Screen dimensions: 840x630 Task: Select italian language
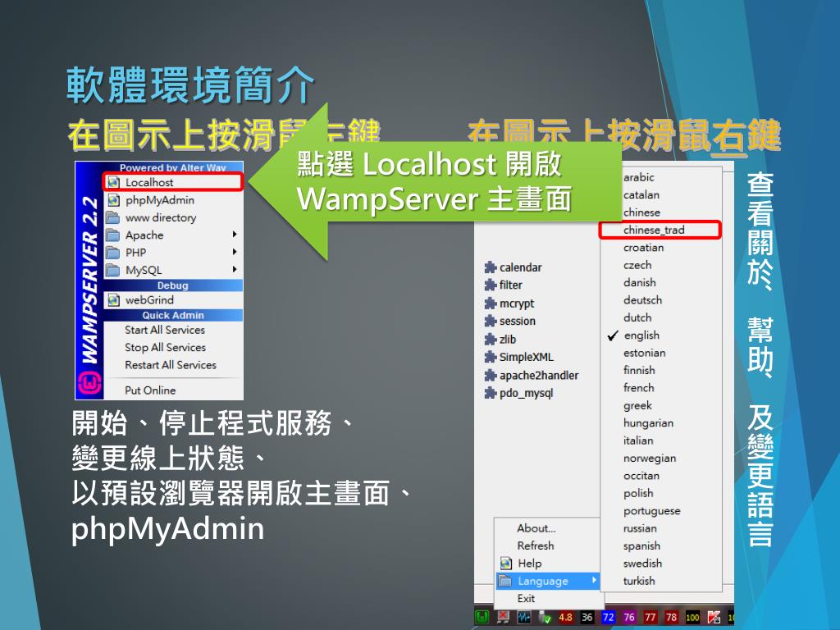tap(638, 441)
